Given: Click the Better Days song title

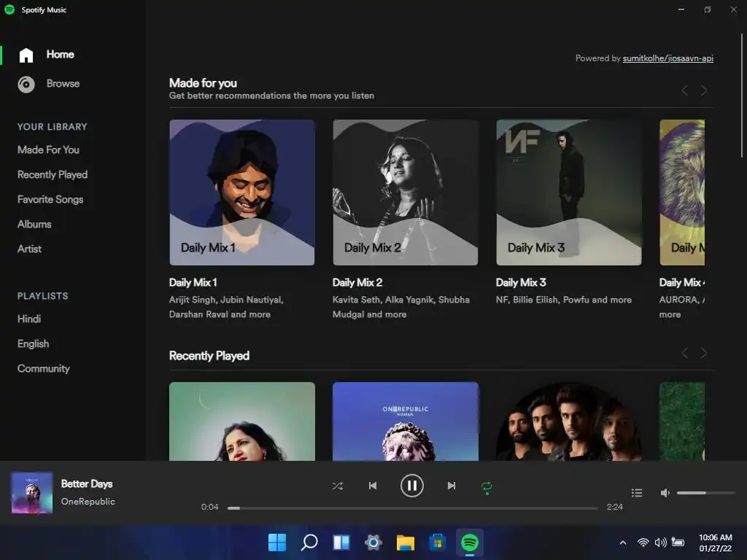Looking at the screenshot, I should tap(87, 484).
